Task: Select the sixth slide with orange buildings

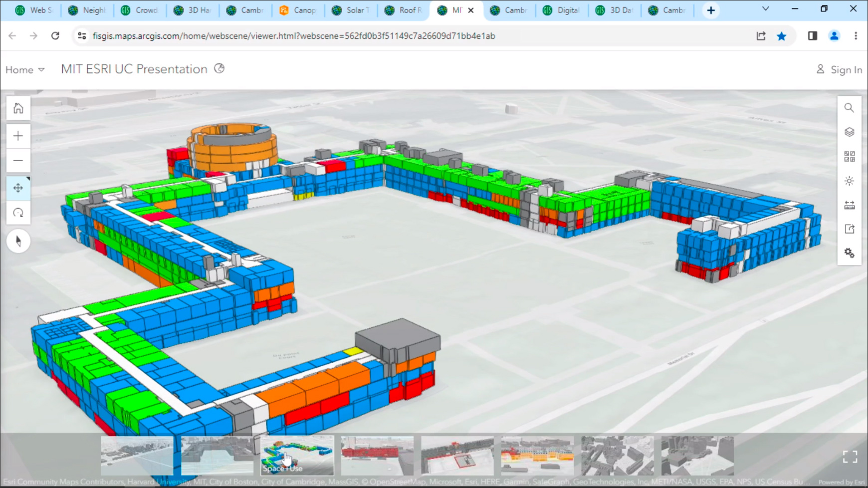Action: 537,455
